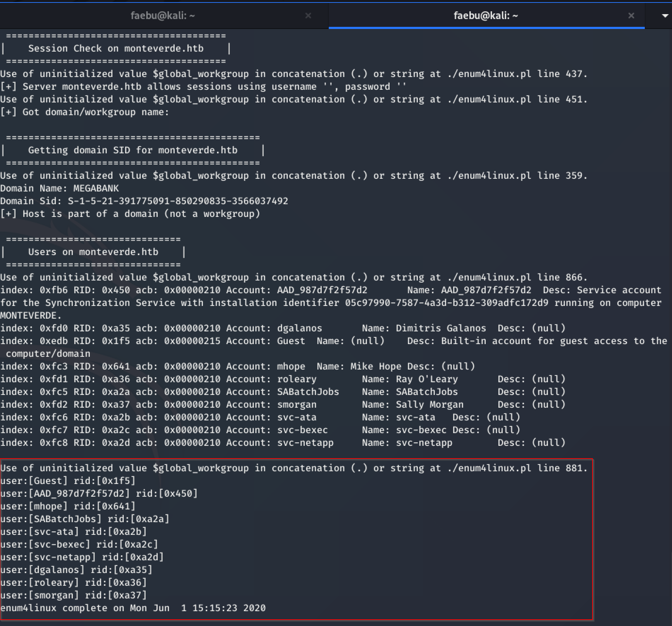Click the index row for Account svc-netapp
This screenshot has height=626, width=672.
point(283,443)
